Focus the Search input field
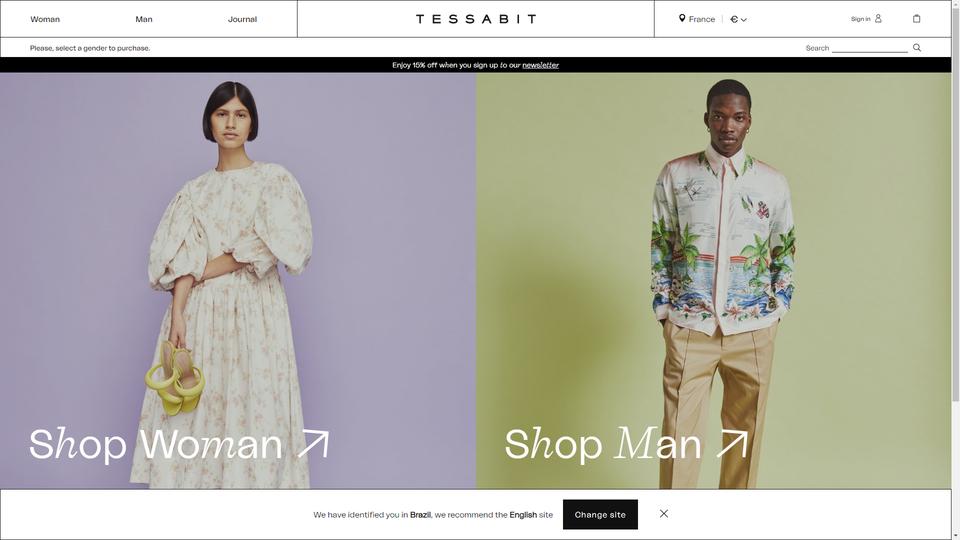 (869, 48)
